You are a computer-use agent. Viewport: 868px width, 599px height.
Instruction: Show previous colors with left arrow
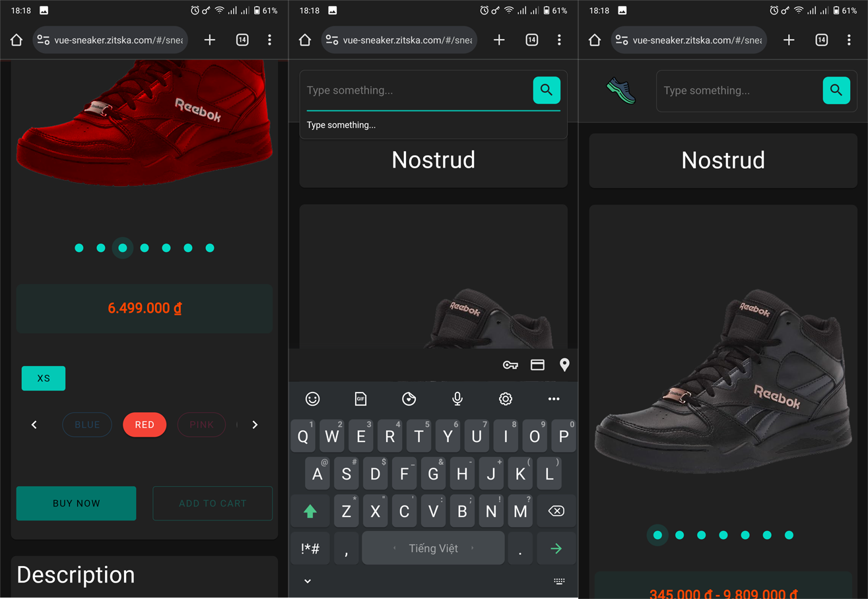[34, 425]
